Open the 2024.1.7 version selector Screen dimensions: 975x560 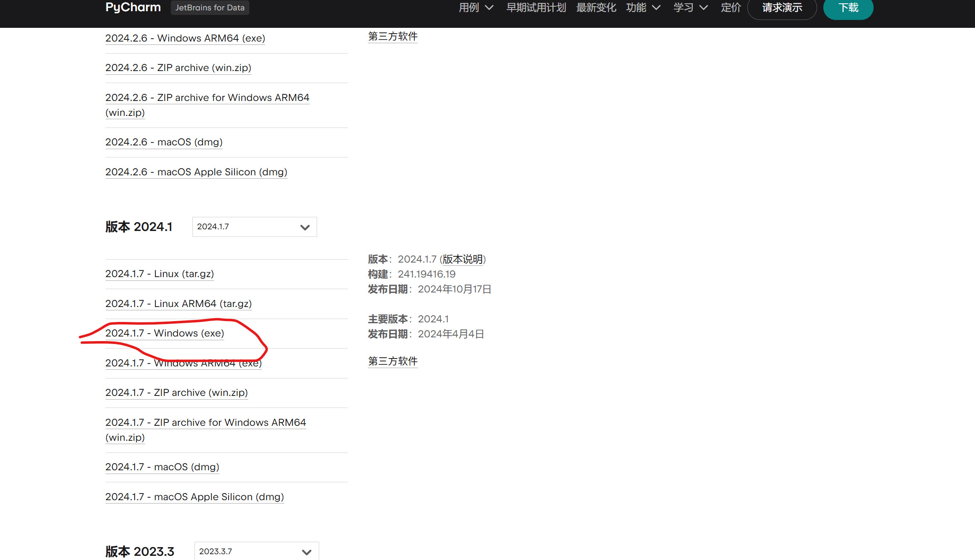click(x=254, y=227)
